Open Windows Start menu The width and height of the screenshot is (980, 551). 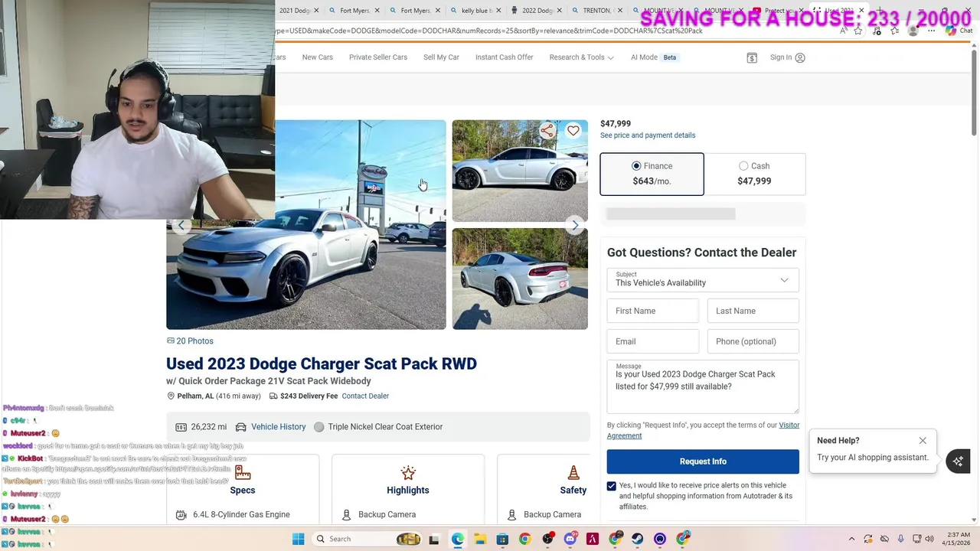(x=298, y=539)
